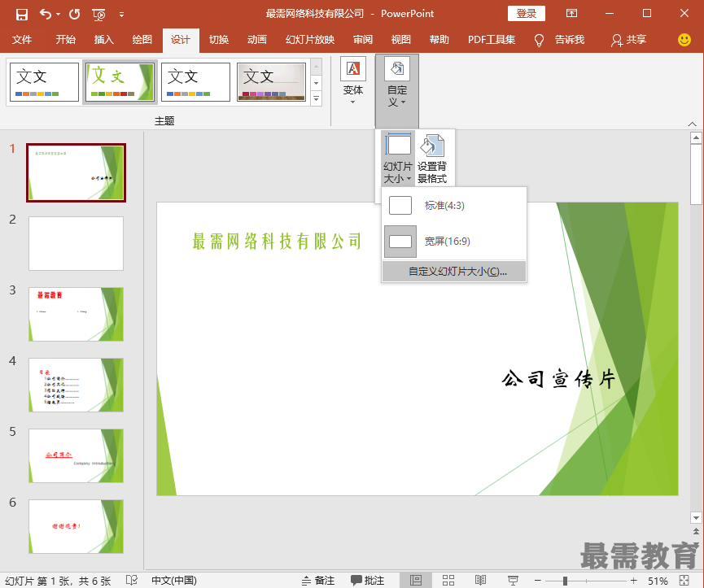Image resolution: width=704 pixels, height=588 pixels.
Task: Click theme gallery scroll-down arrow
Action: click(x=316, y=82)
